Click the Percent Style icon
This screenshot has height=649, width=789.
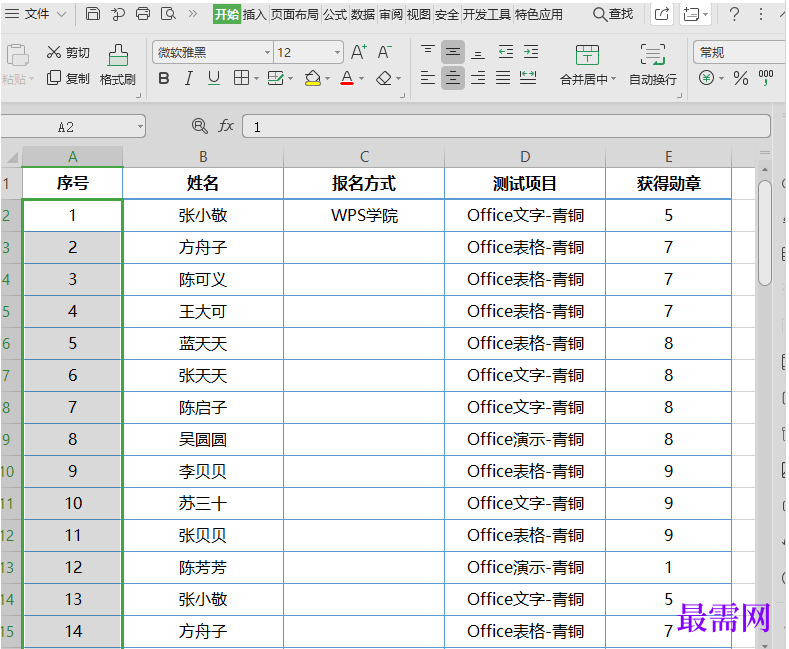pyautogui.click(x=741, y=78)
